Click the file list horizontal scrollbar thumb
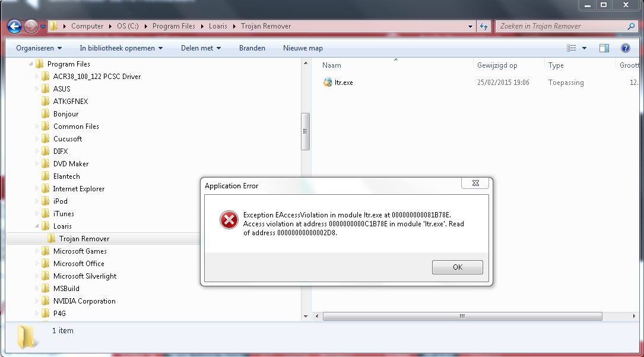Image resolution: width=644 pixels, height=357 pixels. (462, 317)
